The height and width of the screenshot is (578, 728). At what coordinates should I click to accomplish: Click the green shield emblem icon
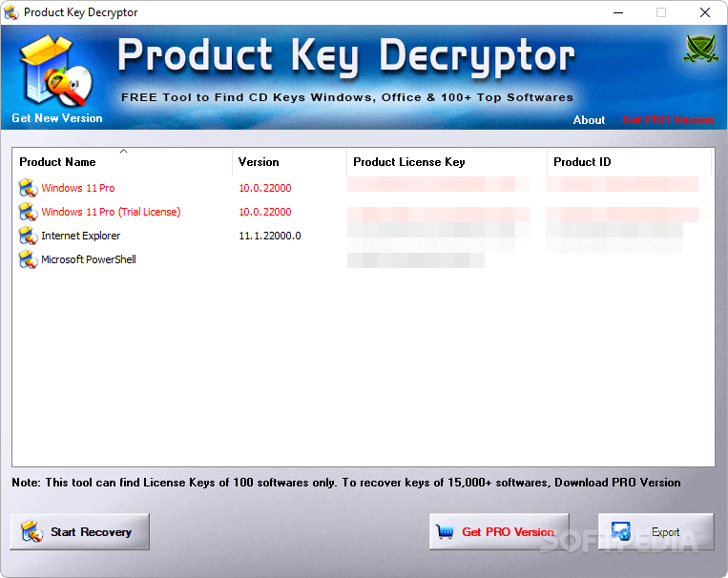point(699,49)
